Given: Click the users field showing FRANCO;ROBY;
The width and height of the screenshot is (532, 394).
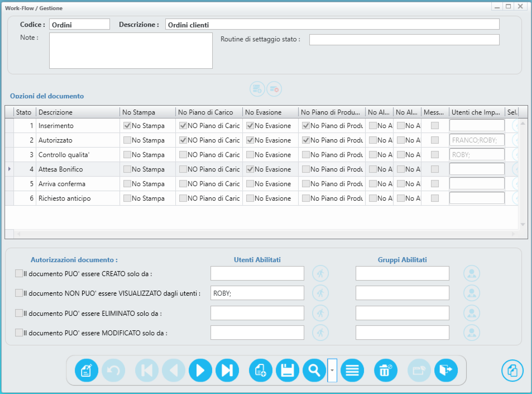Looking at the screenshot, I should tap(477, 140).
